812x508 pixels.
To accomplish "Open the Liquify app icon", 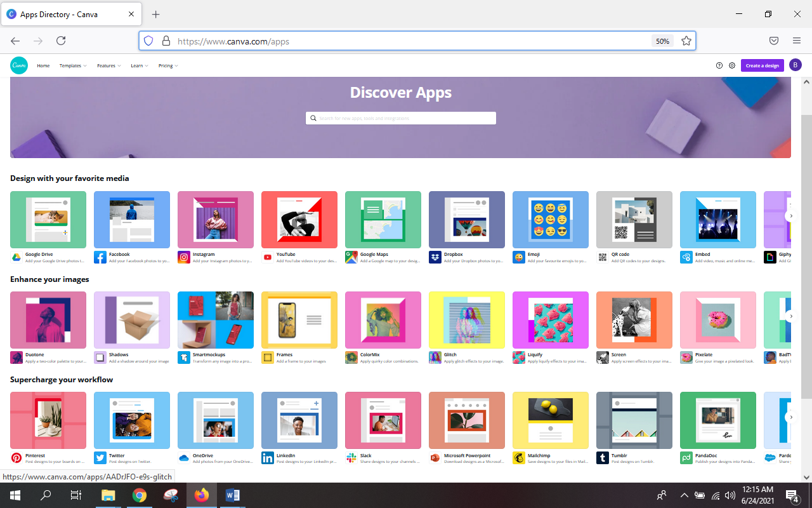I will (x=519, y=358).
